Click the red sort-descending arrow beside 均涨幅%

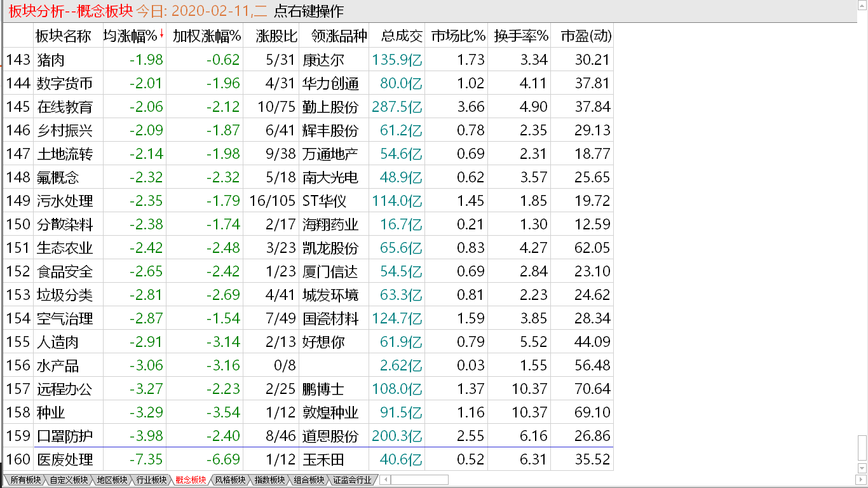coord(162,34)
